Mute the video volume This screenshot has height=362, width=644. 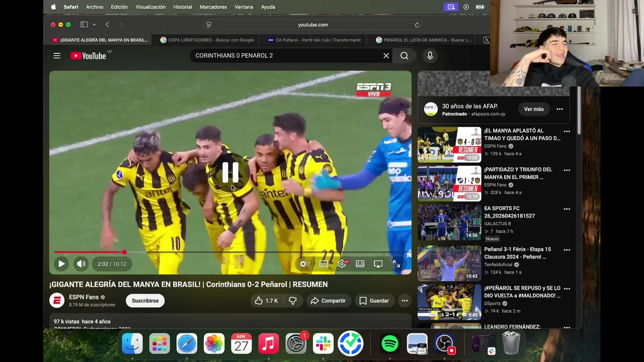(81, 263)
